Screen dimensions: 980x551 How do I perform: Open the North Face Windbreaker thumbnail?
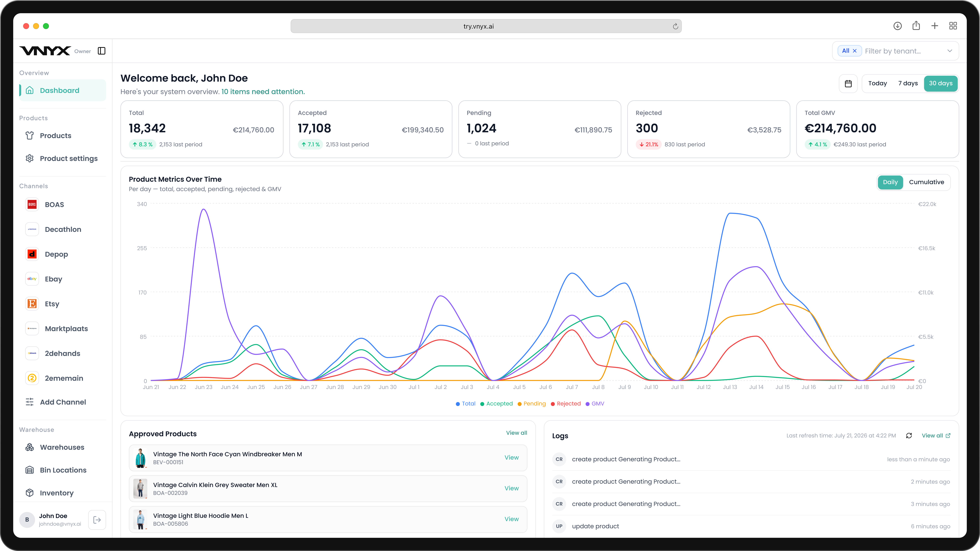click(x=140, y=458)
